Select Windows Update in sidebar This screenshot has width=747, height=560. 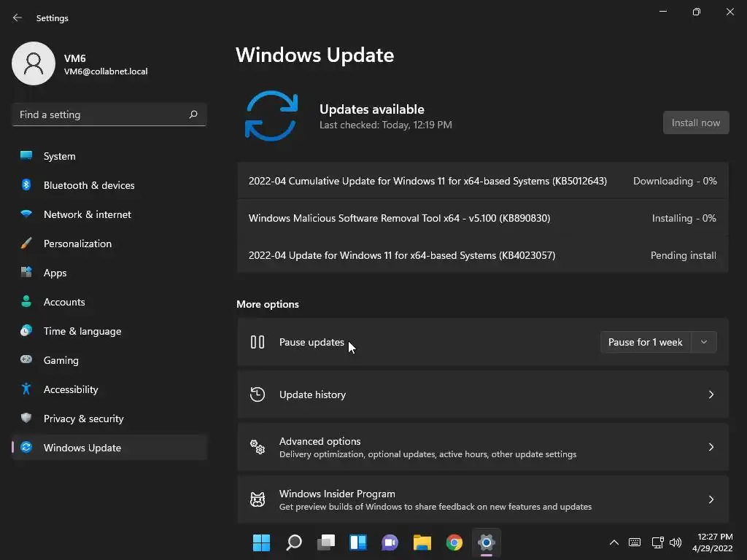[109, 448]
